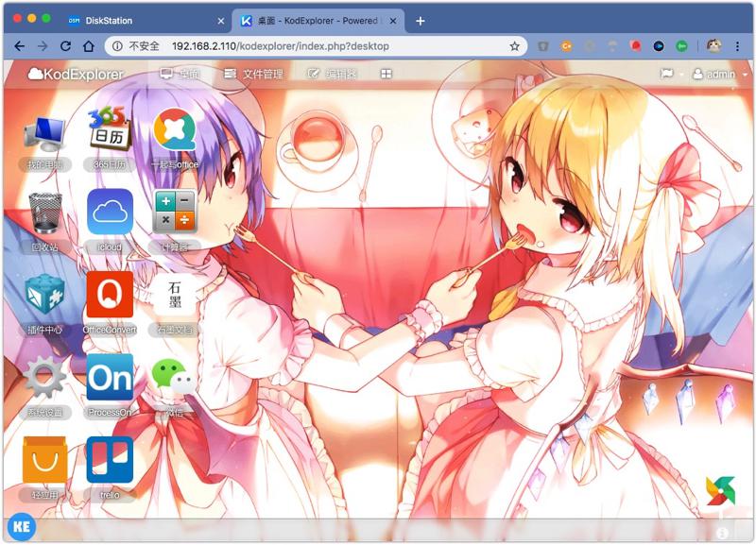Screen dimensions: 756x545
Task: Click the red extension icon in browser toolbar
Action: [635, 46]
